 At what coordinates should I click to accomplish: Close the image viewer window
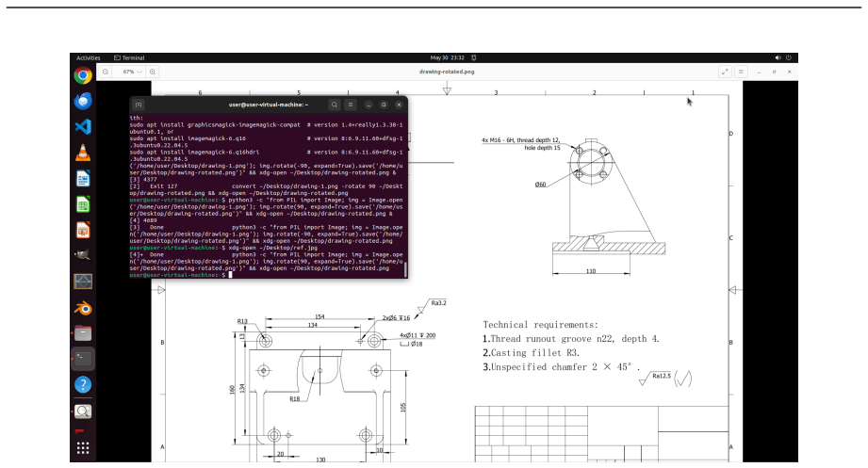tap(790, 72)
